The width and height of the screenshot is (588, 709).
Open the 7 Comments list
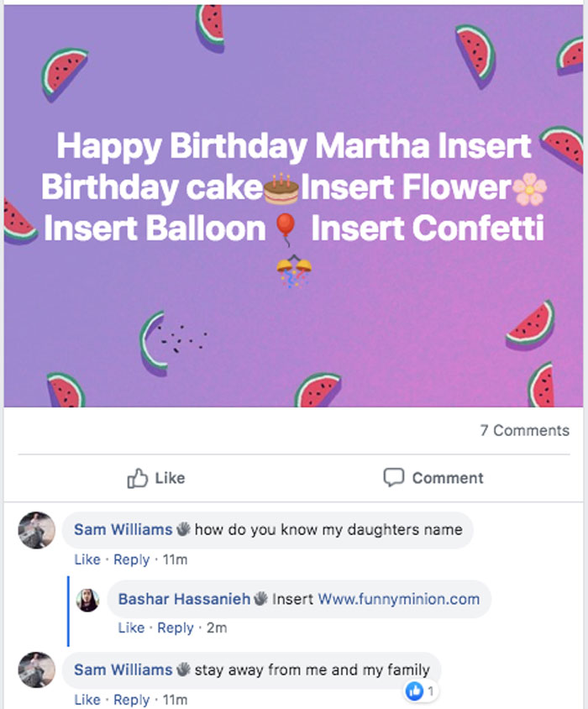click(x=526, y=430)
